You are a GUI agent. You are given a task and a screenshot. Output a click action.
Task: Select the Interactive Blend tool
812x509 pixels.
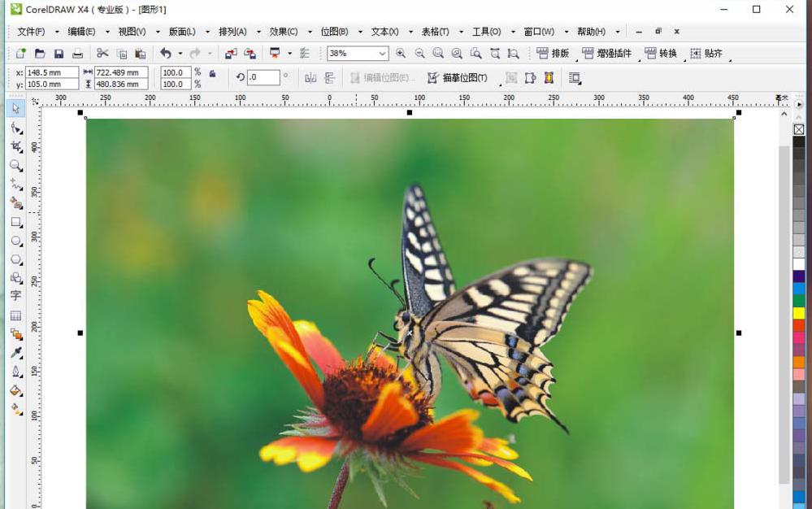pos(16,334)
